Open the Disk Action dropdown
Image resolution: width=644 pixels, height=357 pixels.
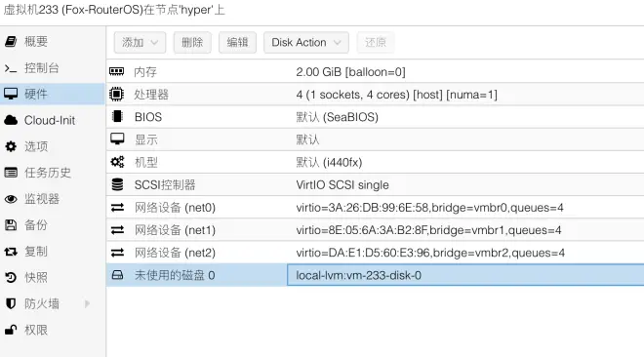click(306, 42)
